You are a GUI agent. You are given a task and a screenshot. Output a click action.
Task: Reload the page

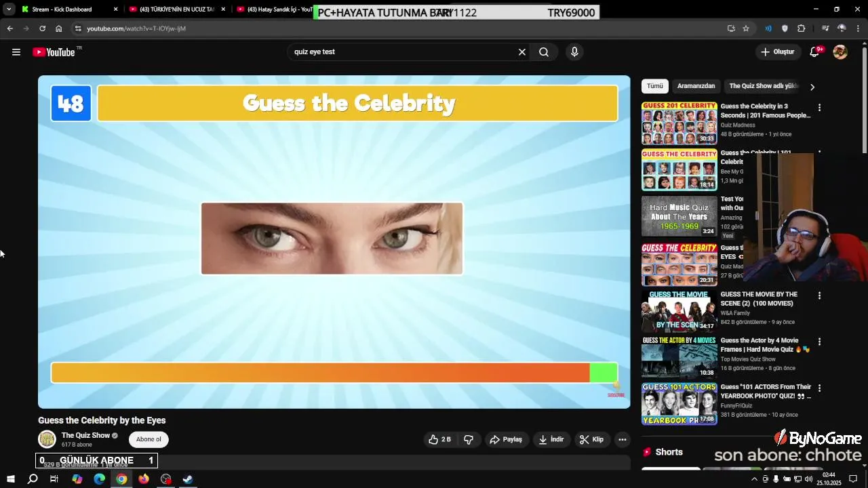(42, 28)
